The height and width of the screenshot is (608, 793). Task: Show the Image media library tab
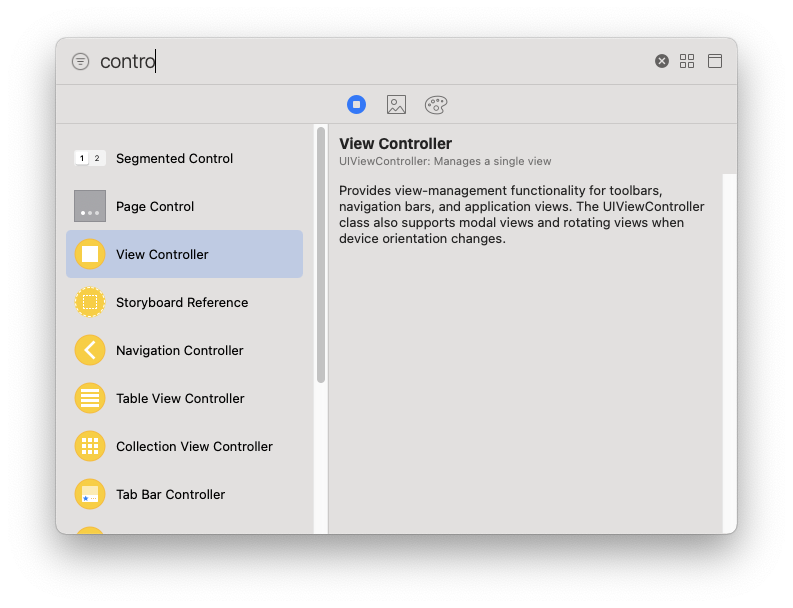396,105
